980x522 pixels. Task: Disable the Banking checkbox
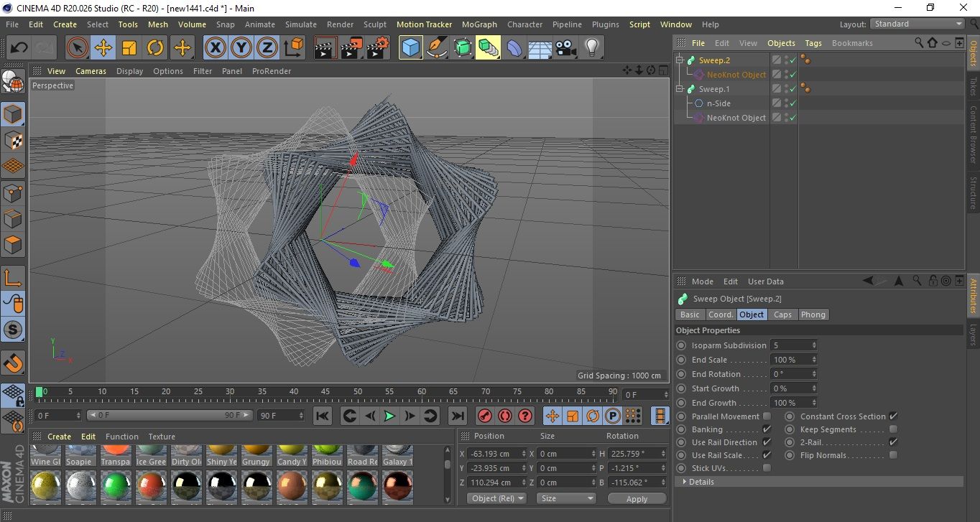[x=767, y=429]
